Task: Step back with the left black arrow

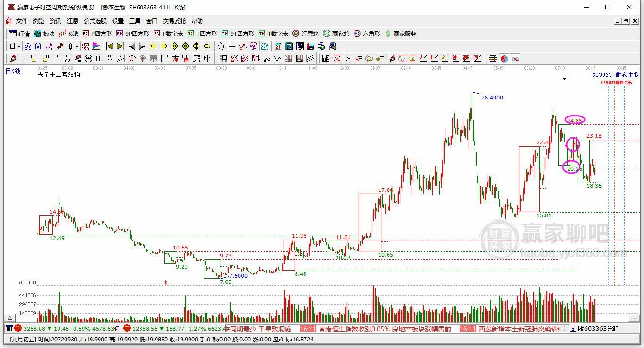Action: point(132,46)
